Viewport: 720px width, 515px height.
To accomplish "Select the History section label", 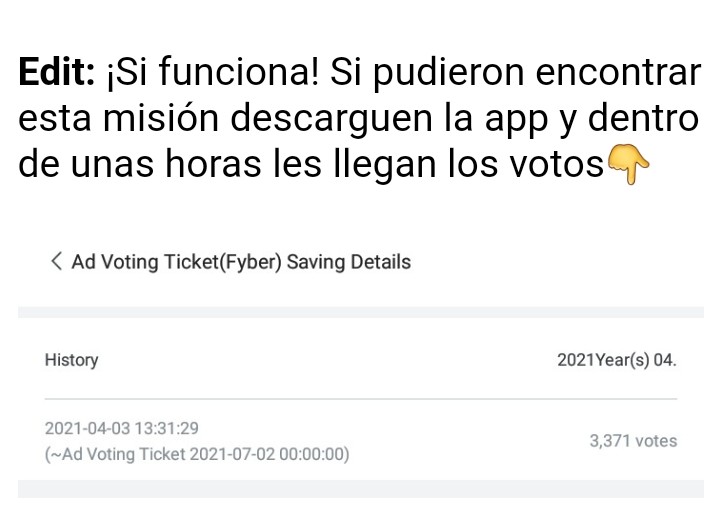I will point(71,360).
